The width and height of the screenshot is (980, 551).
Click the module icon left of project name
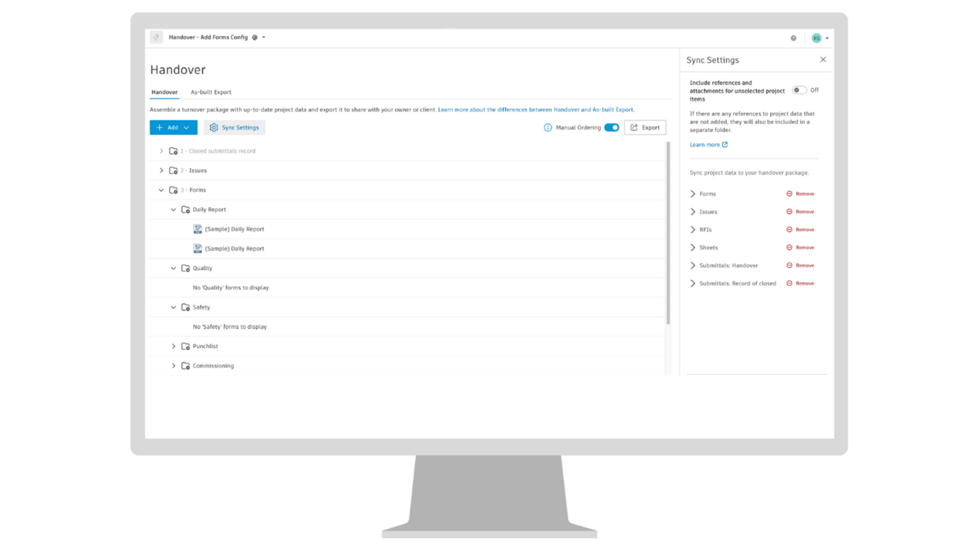pos(156,37)
